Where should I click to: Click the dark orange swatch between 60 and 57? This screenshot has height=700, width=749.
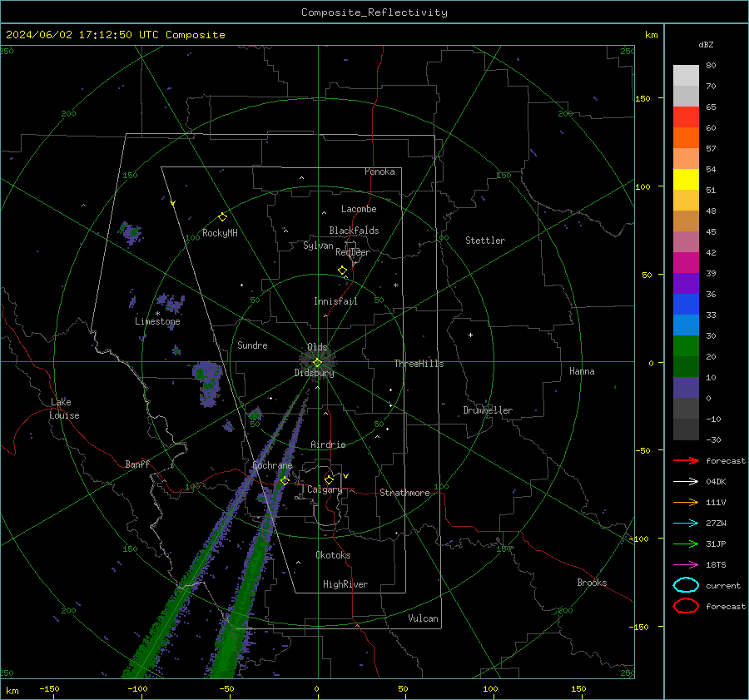coord(686,137)
